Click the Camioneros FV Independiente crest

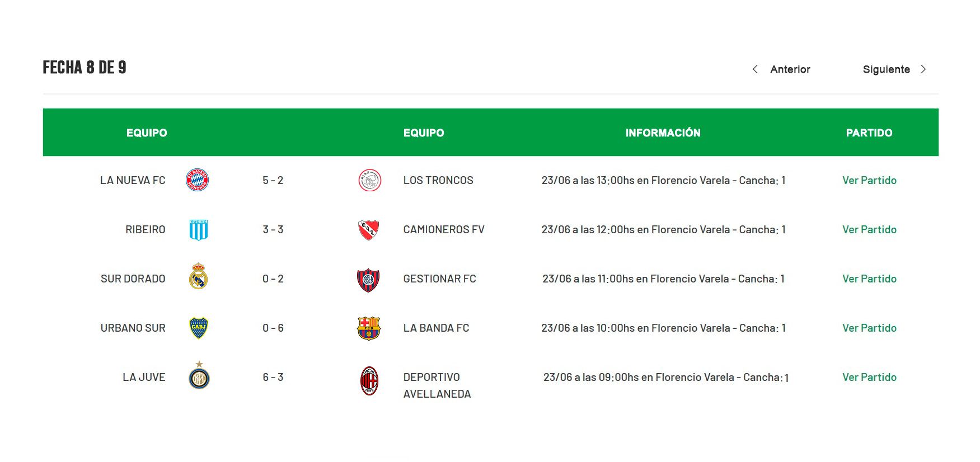coord(369,230)
